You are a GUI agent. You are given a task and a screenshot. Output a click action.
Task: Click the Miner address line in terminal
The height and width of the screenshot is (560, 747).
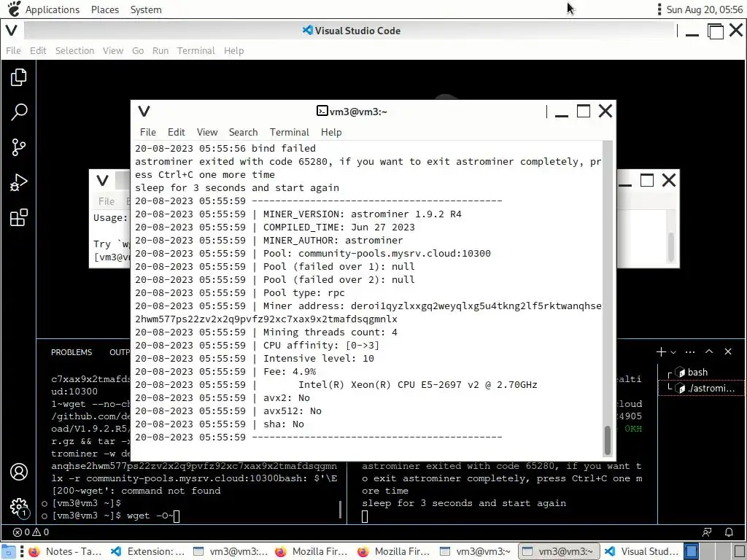point(368,312)
